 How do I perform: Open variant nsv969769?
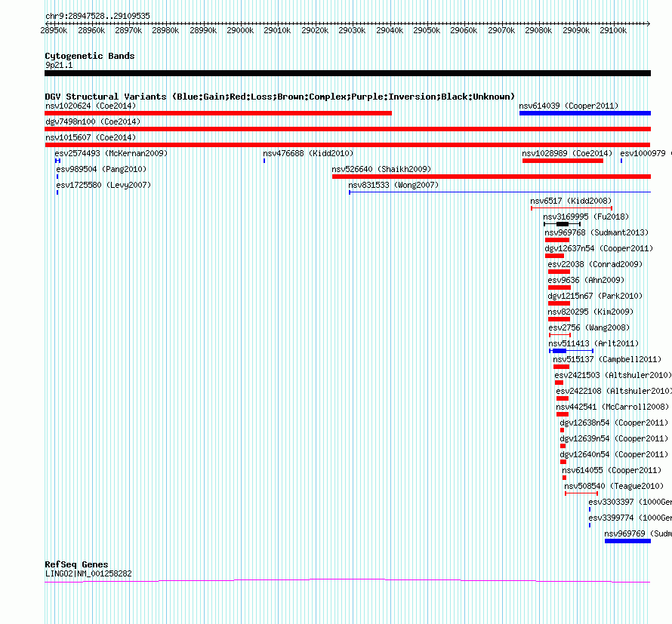638,533
